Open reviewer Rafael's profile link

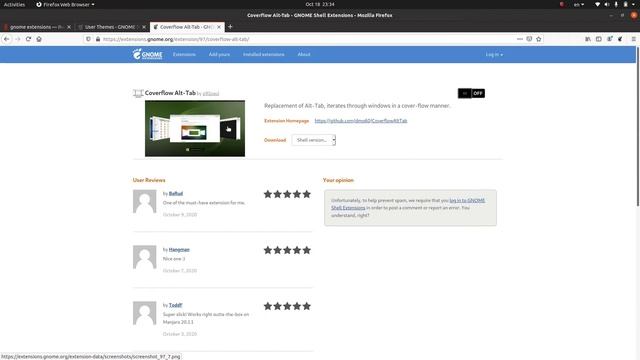tap(176, 193)
